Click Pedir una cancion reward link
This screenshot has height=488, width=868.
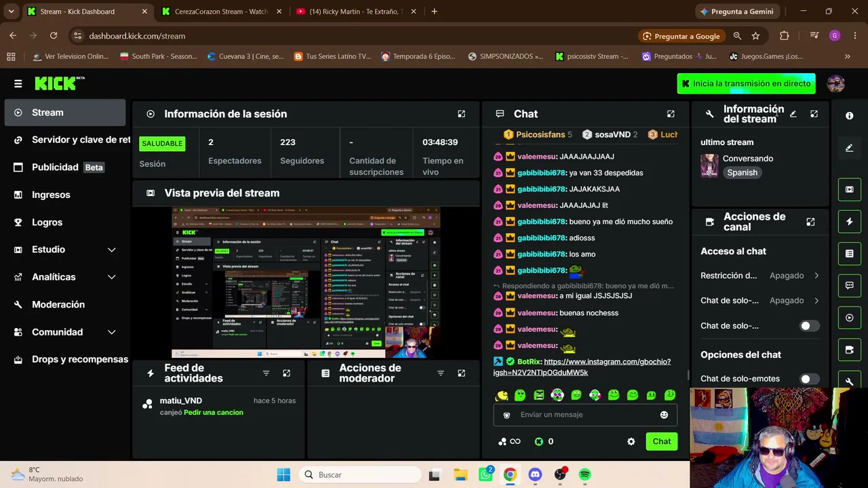pyautogui.click(x=213, y=413)
